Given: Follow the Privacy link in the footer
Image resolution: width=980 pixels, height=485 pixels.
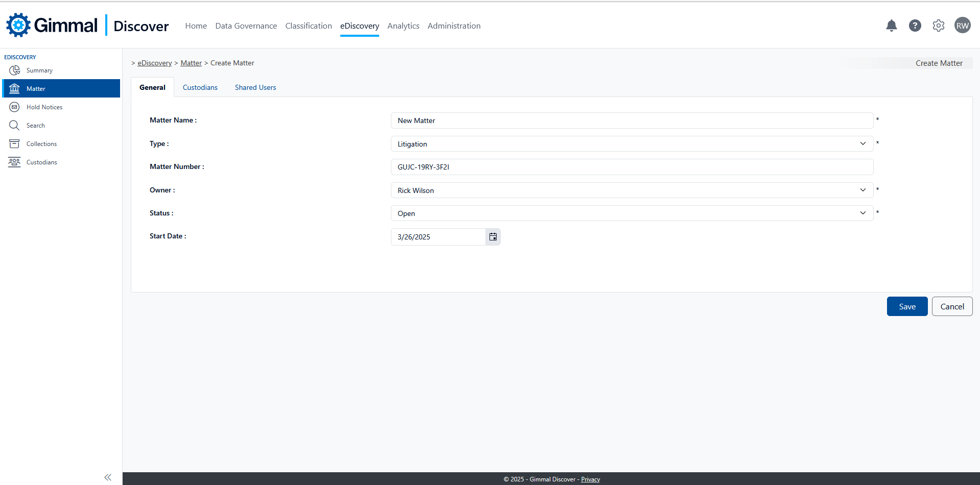Looking at the screenshot, I should [590, 479].
